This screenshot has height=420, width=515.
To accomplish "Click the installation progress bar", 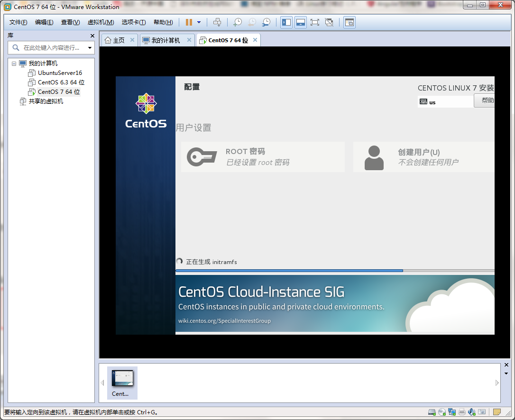I will [335, 271].
